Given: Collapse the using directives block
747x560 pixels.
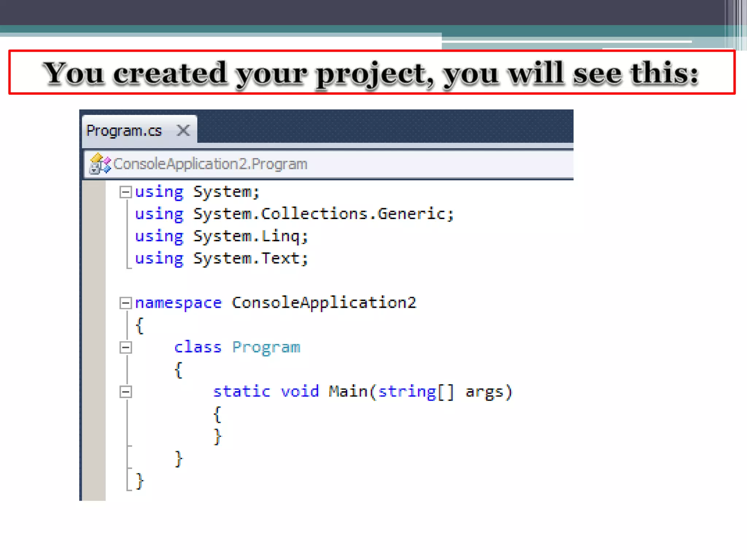Looking at the screenshot, I should pyautogui.click(x=125, y=192).
